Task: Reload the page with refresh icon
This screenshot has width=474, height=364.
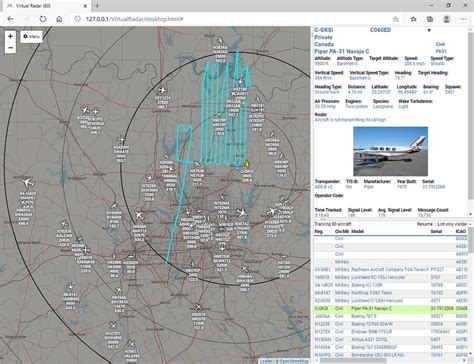Action: (43, 19)
